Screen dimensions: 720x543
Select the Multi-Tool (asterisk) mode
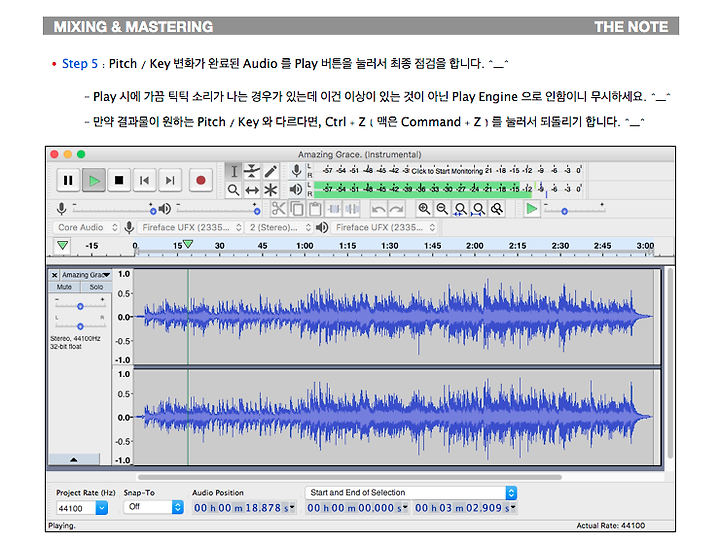[270, 190]
